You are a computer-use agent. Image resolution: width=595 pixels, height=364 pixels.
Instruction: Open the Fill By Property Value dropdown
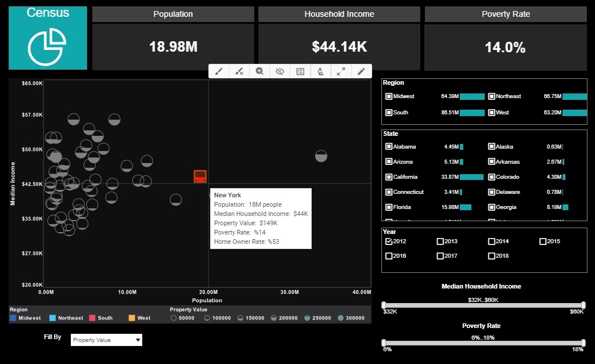pos(106,340)
